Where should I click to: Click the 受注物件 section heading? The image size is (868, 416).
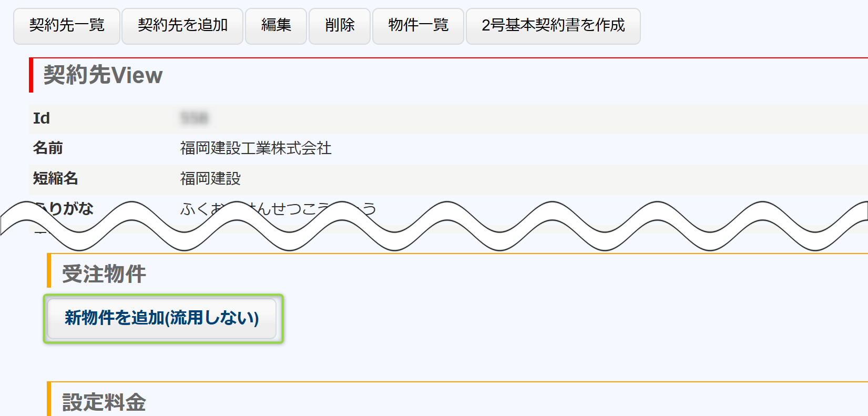[x=104, y=274]
